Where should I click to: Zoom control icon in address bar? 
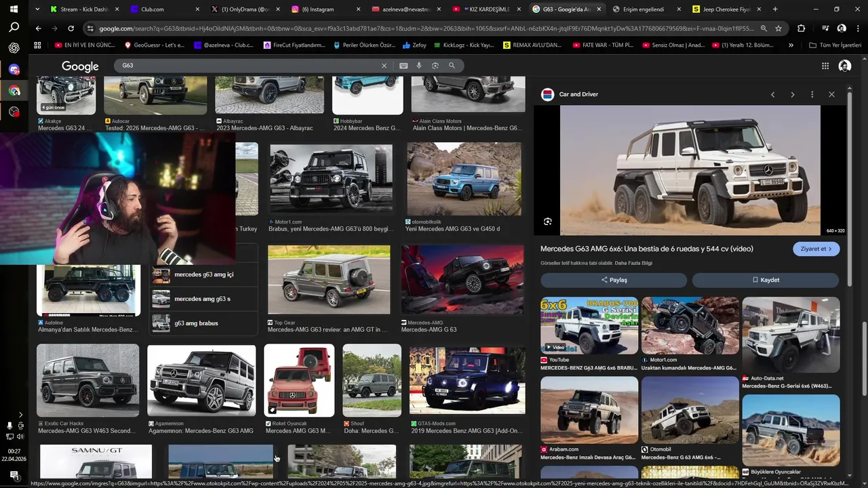[764, 28]
